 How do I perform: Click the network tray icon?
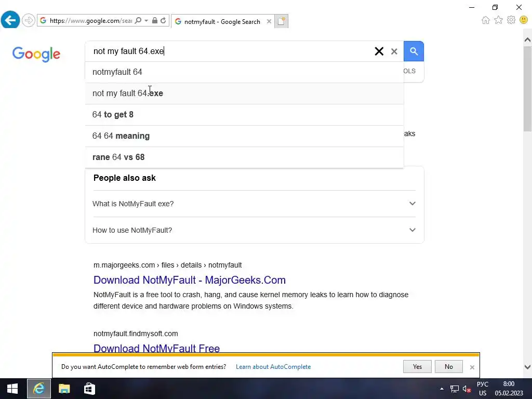click(x=454, y=389)
